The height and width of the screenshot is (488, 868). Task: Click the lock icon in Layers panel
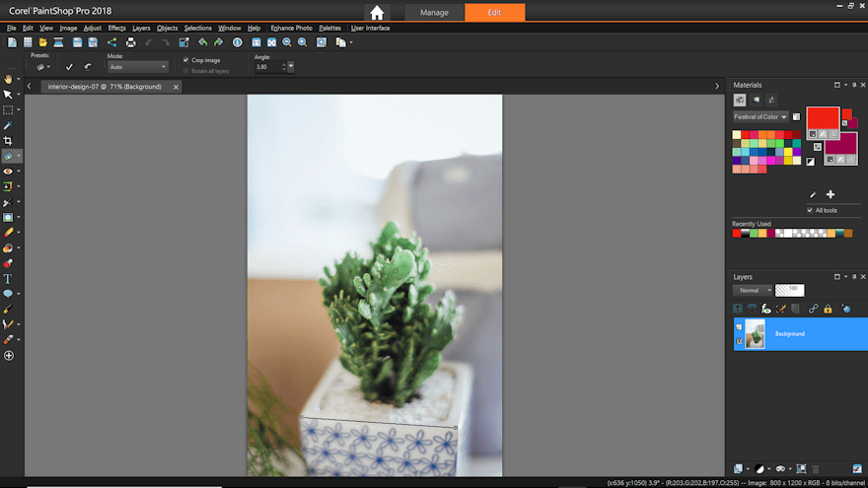828,309
